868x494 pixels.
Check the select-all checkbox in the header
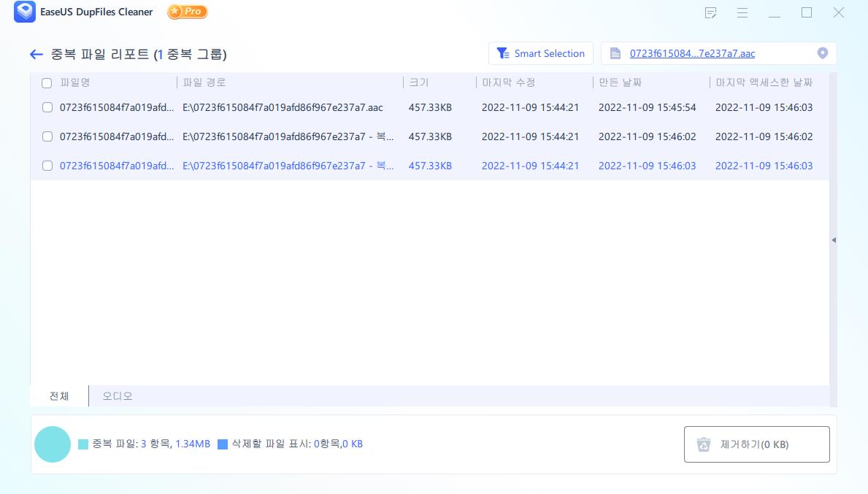pos(47,83)
